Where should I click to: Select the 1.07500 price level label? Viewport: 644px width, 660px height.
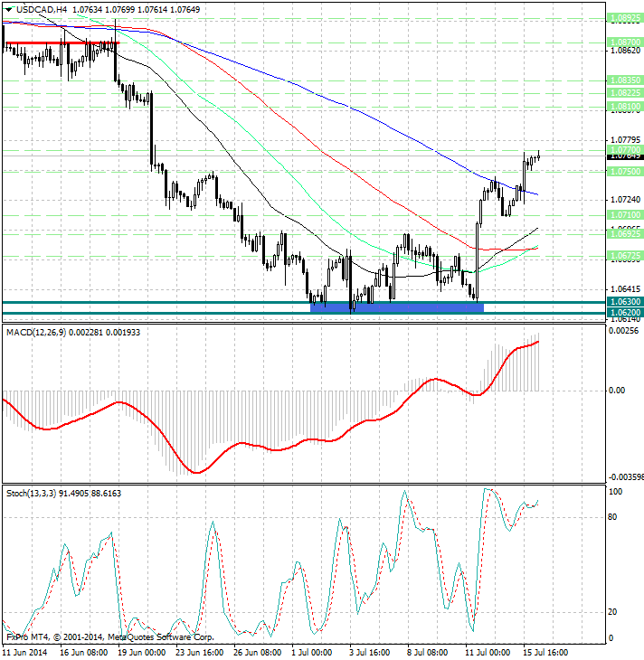(625, 171)
